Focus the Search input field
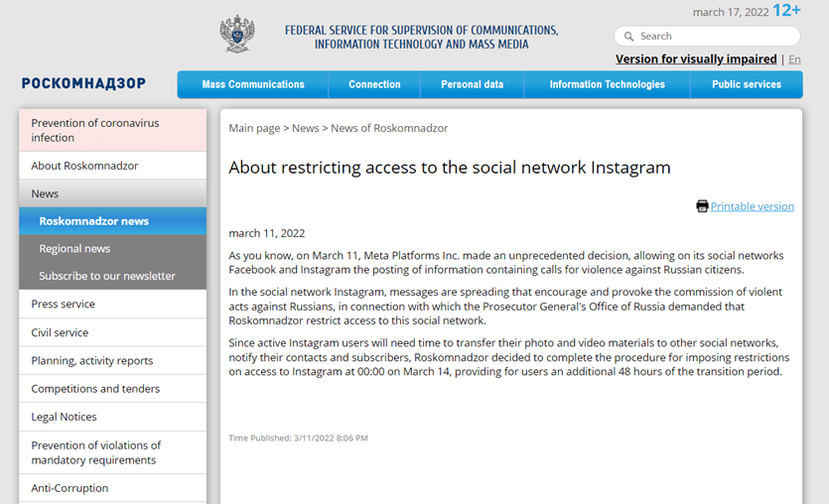This screenshot has height=504, width=829. 707,37
